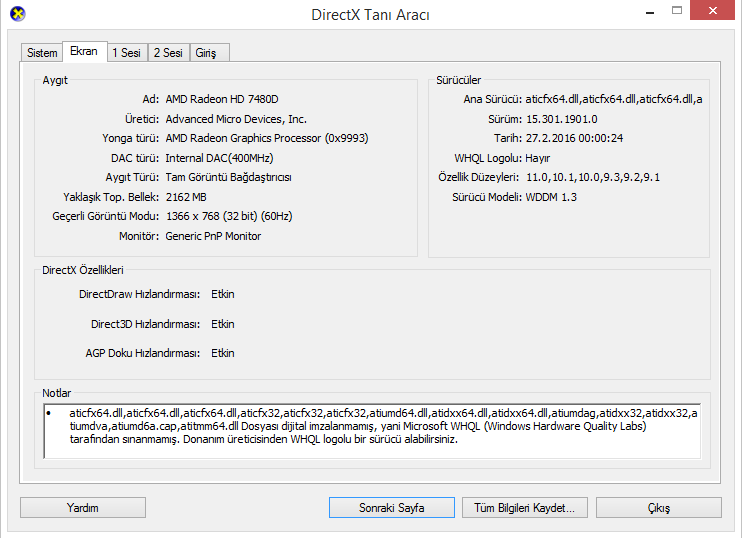The width and height of the screenshot is (742, 538).
Task: Select manufacturer Advanced Micro Devices, Inc.
Action: [236, 119]
